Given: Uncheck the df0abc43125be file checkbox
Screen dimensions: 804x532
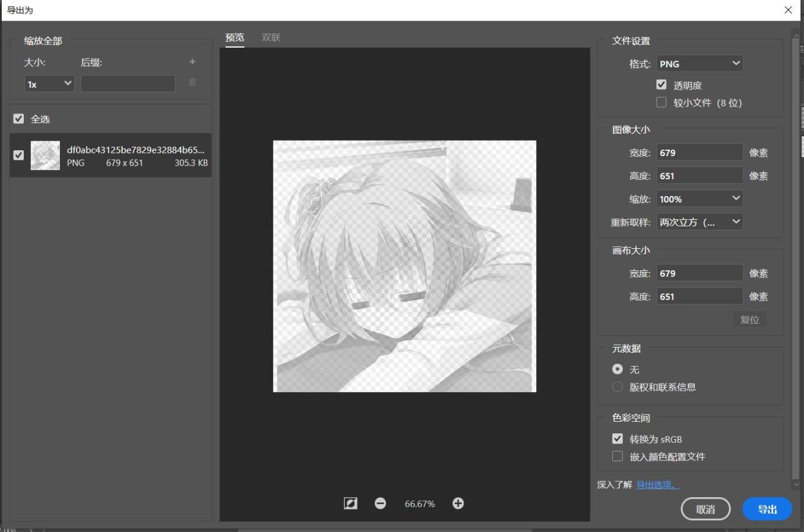Looking at the screenshot, I should click(19, 155).
